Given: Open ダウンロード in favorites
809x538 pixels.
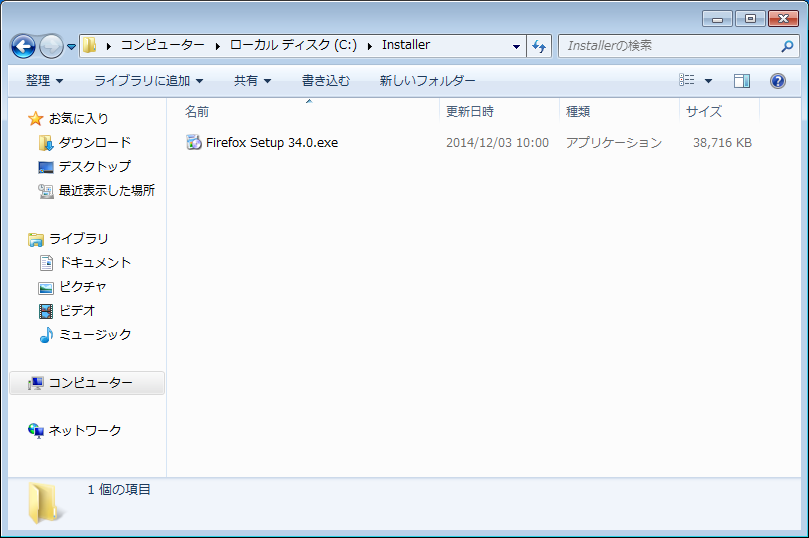Looking at the screenshot, I should coord(95,142).
